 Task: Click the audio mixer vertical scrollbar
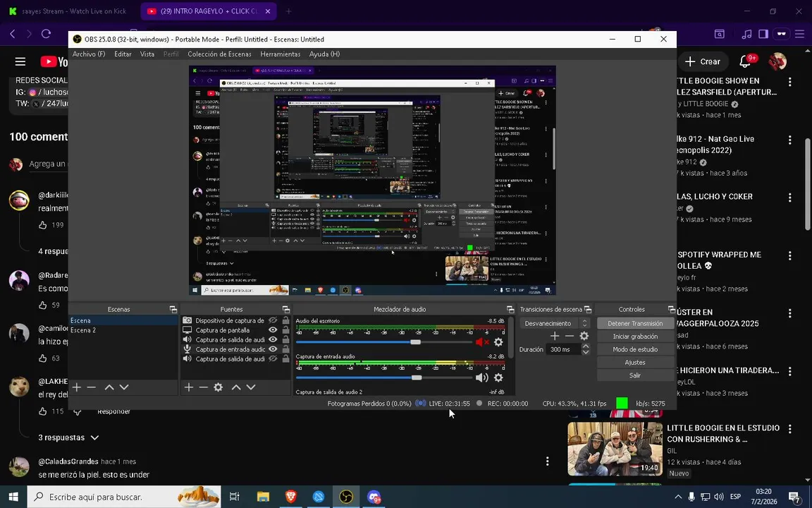[511, 337]
